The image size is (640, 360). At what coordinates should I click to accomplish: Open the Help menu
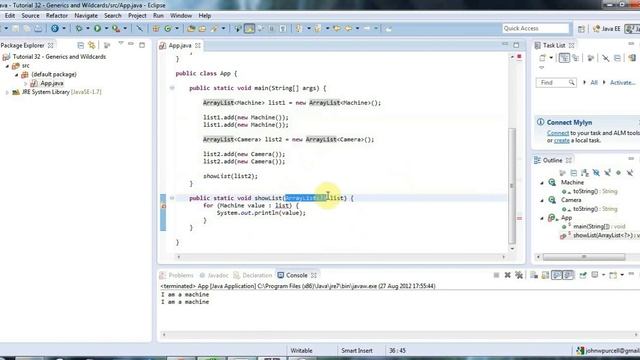(x=204, y=16)
